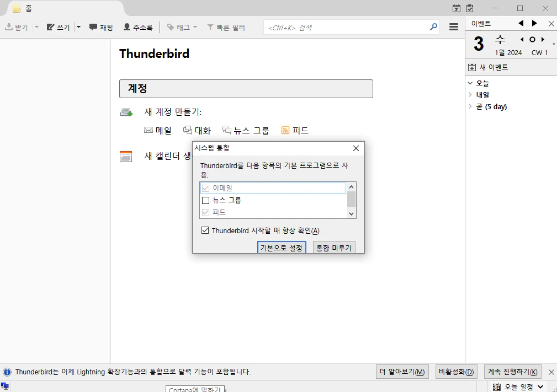Image resolution: width=557 pixels, height=392 pixels.
Task: Open the calendar tab icon in title bar
Action: click(457, 8)
